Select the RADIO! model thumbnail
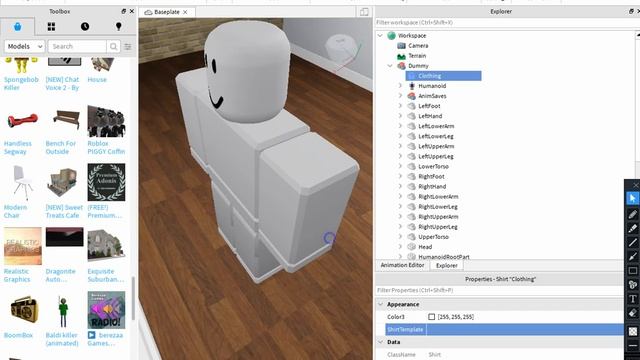This screenshot has height=360, width=640. pos(107,310)
